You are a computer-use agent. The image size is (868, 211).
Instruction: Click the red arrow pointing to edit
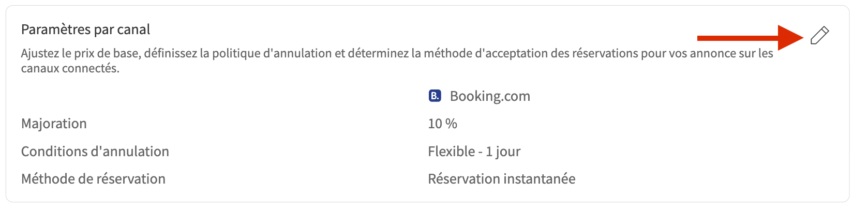pyautogui.click(x=749, y=37)
